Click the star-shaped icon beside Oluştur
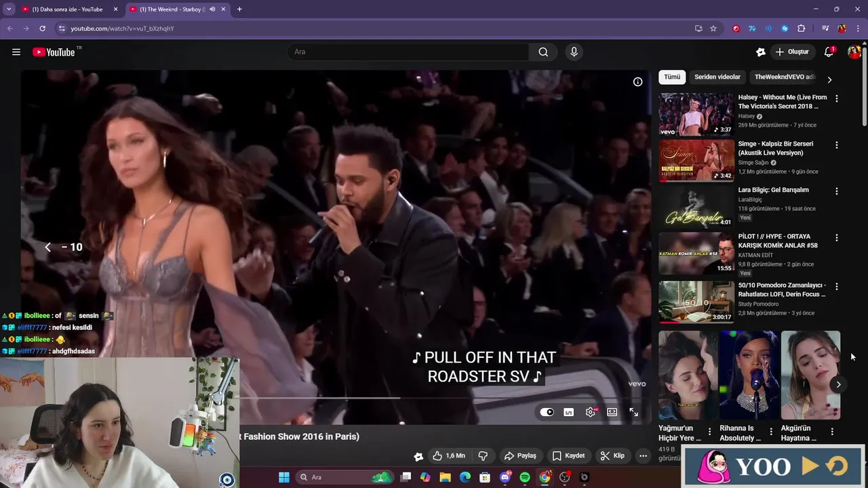Image resolution: width=868 pixels, height=488 pixels. coord(761,52)
